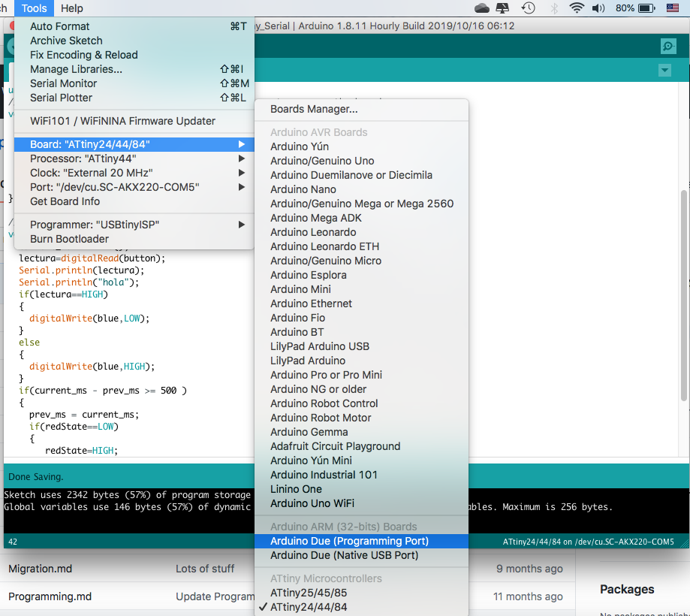This screenshot has width=690, height=616.
Task: Pick Arduino Industrial 101
Action: 361,475
